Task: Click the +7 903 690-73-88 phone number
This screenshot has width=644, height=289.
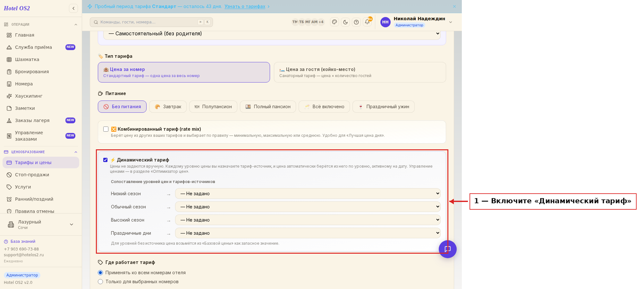Action: coord(21,249)
